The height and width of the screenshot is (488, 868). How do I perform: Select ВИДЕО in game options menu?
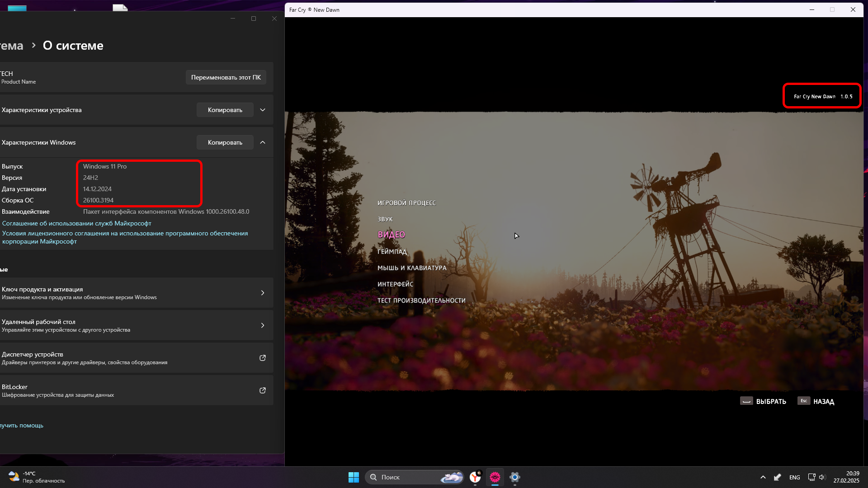point(392,235)
